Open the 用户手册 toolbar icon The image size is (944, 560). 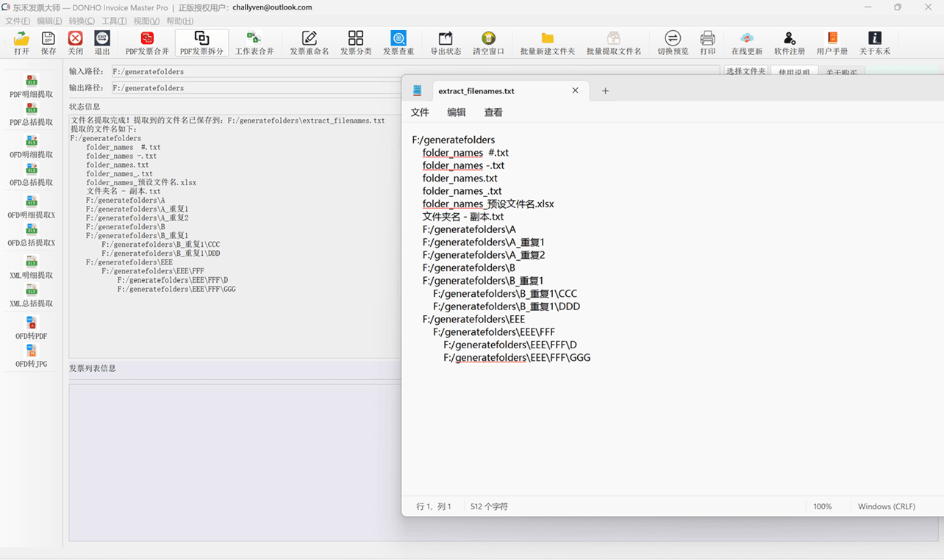tap(832, 43)
